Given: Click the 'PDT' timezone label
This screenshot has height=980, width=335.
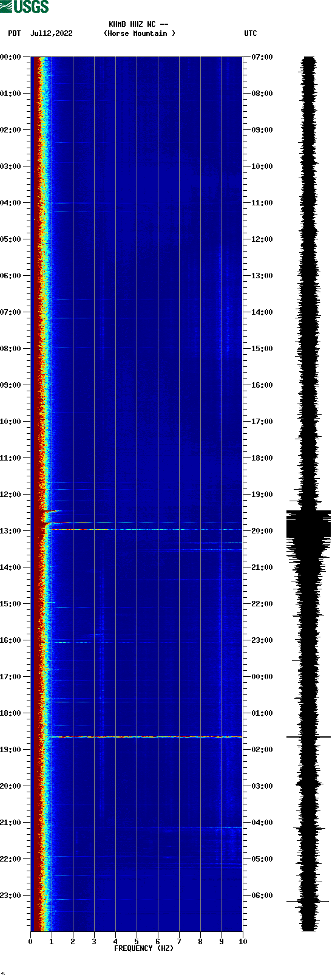Looking at the screenshot, I should pos(15,33).
